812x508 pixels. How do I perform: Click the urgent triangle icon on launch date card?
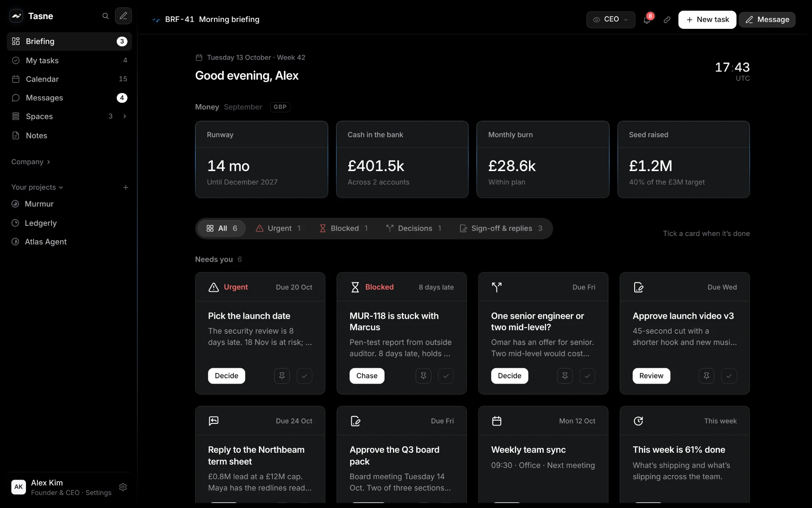point(214,287)
